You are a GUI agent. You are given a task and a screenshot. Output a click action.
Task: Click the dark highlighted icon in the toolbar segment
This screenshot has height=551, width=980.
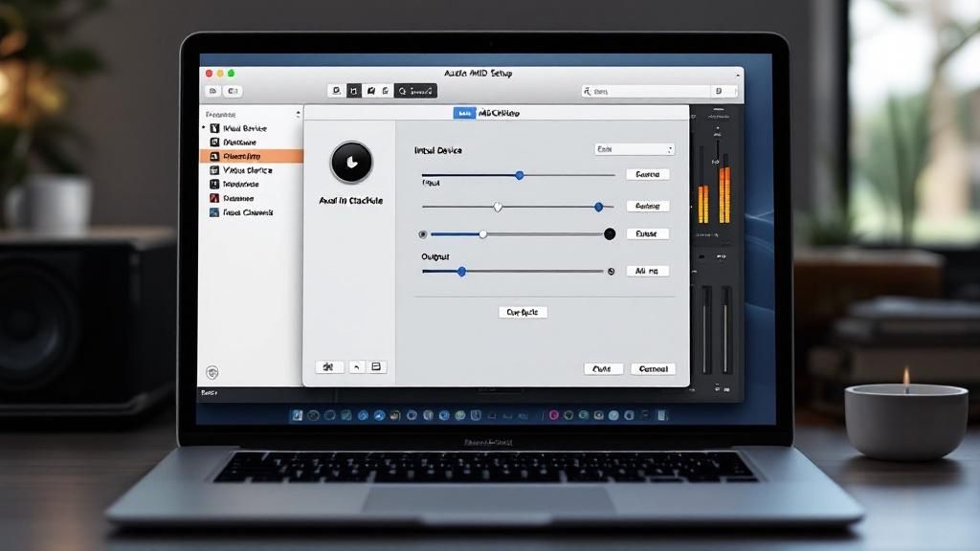click(x=354, y=91)
